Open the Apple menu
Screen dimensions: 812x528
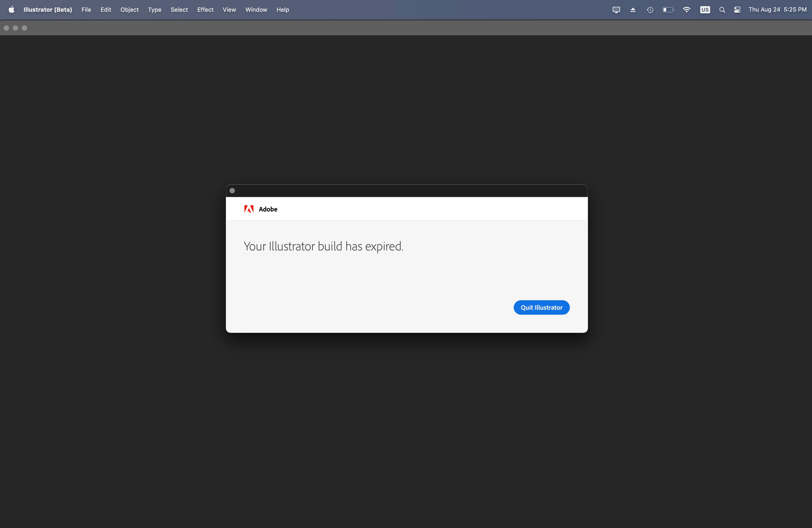pos(11,10)
